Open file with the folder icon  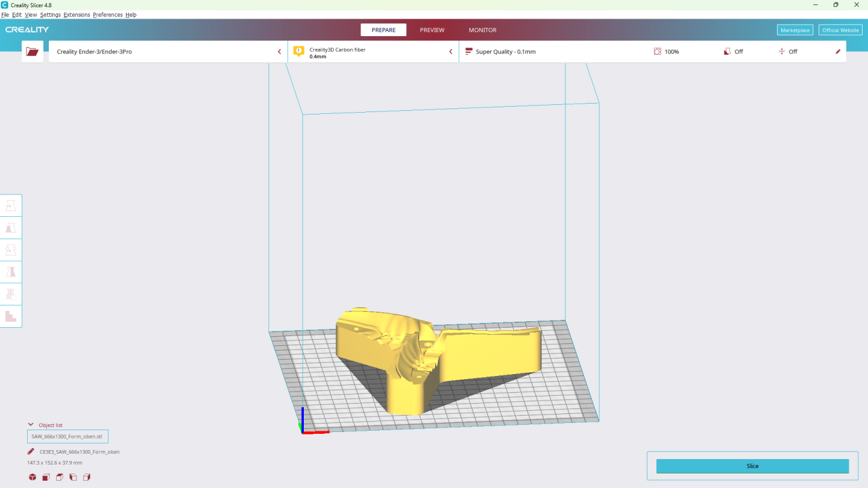[32, 52]
